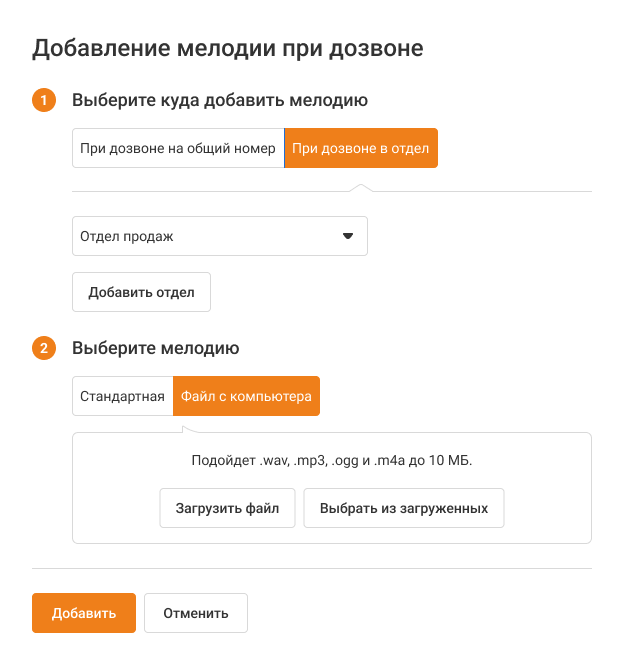
Task: Choose the Стандартная melody option
Action: pyautogui.click(x=122, y=396)
